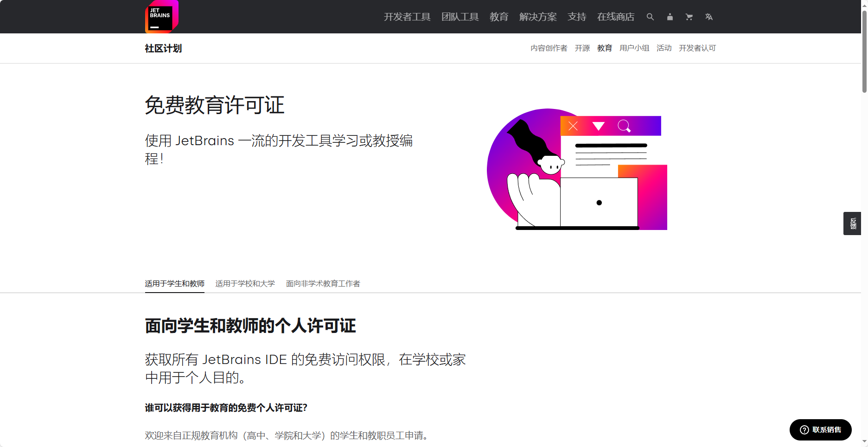Open the 解决方案 menu
Screen dimensions: 868x447
[x=538, y=17]
